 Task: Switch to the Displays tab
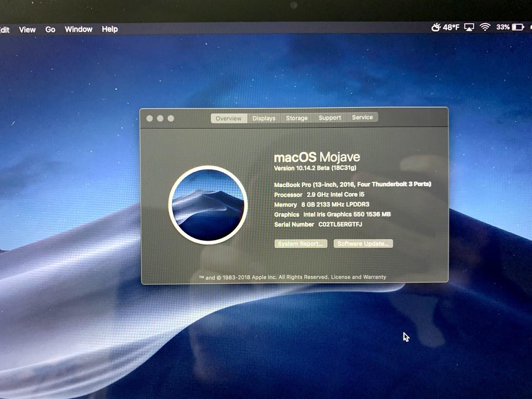tap(264, 118)
